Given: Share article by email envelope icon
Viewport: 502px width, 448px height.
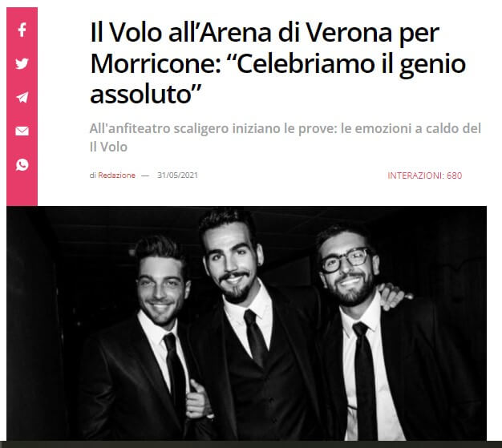Looking at the screenshot, I should (x=22, y=131).
